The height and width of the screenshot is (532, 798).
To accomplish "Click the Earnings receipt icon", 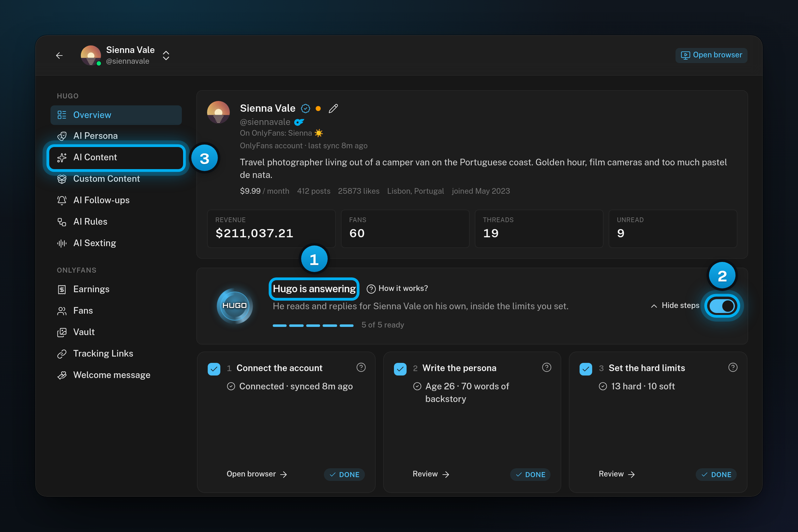I will point(62,289).
